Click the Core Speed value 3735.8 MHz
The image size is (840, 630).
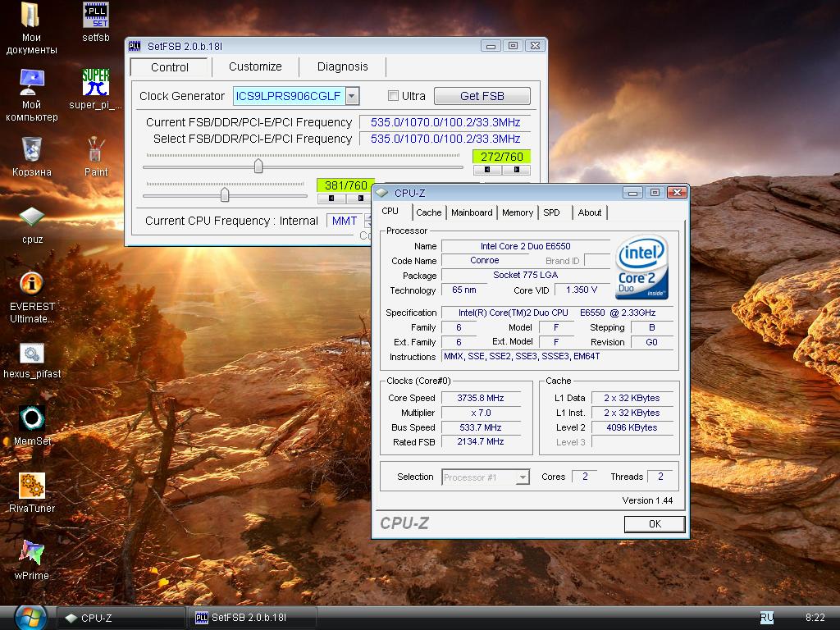[x=480, y=398]
